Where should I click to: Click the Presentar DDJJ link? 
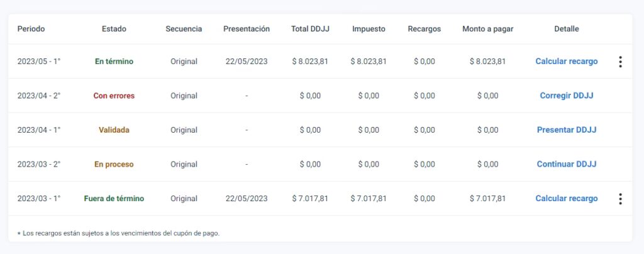pyautogui.click(x=567, y=130)
